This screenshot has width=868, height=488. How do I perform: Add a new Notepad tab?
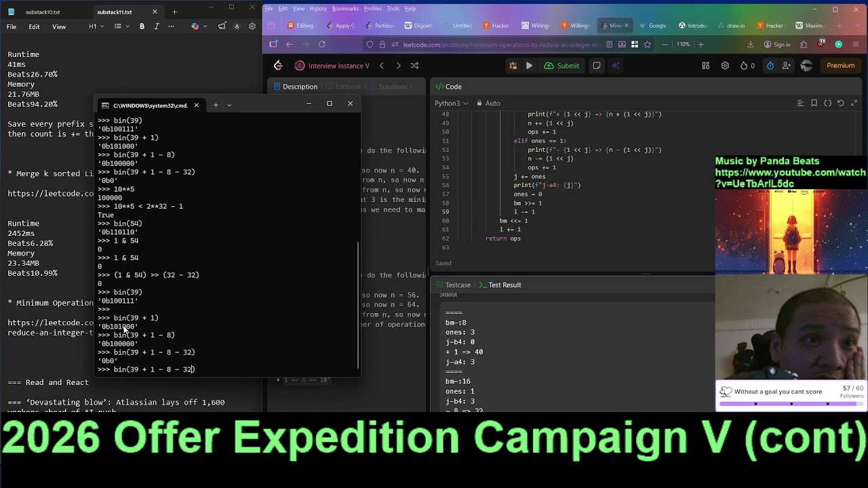coord(174,12)
